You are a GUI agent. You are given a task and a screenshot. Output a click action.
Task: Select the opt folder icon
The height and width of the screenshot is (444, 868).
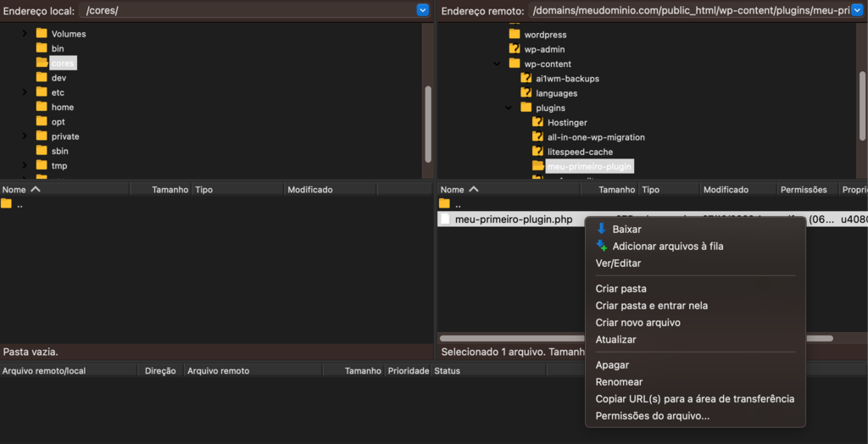coord(42,121)
